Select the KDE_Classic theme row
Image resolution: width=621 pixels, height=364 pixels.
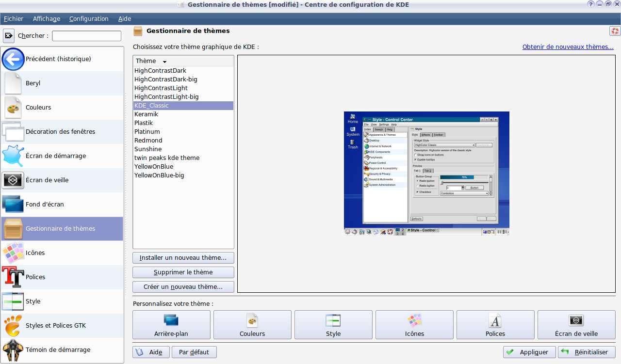click(183, 106)
